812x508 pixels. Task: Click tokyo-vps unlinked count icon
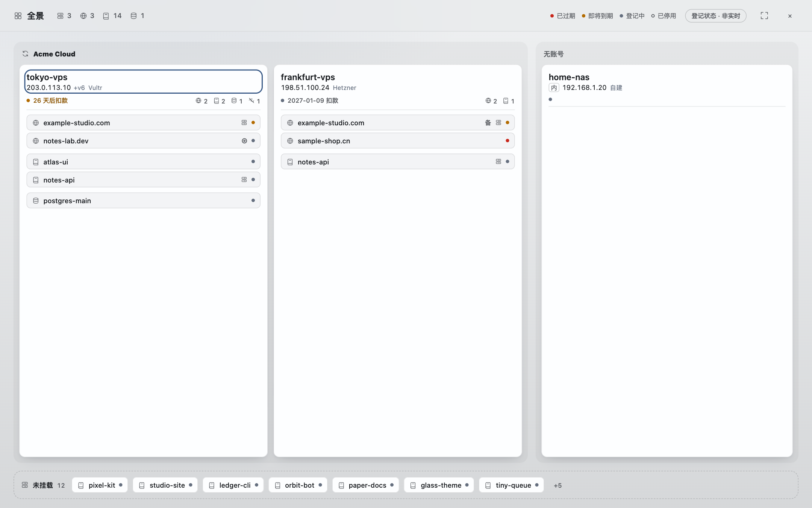tap(251, 100)
